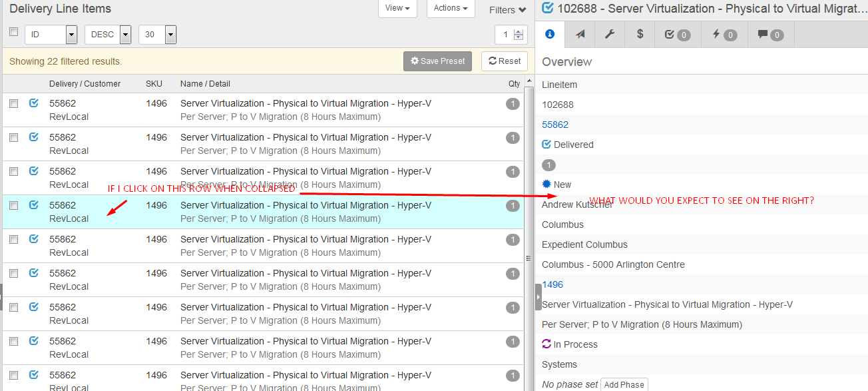Click the collapse arrow handle on the right panel edge
Screen dimensions: 868x391
point(538,297)
